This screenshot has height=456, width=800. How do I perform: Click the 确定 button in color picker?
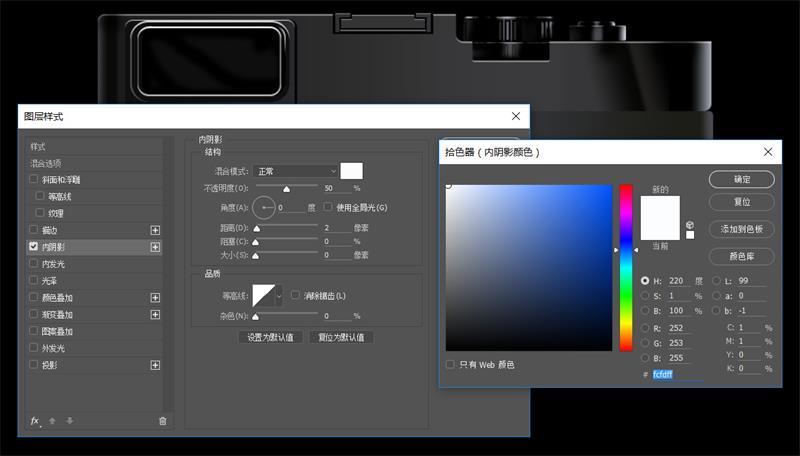coord(741,179)
